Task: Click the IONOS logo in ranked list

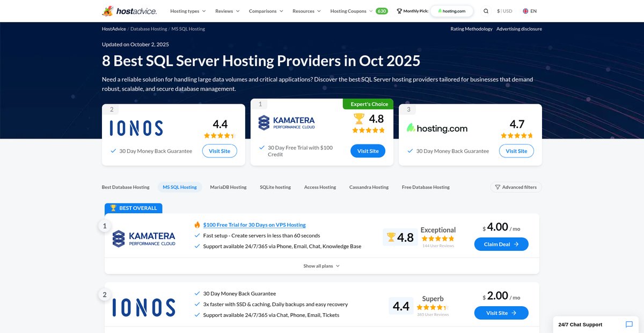Action: (144, 307)
